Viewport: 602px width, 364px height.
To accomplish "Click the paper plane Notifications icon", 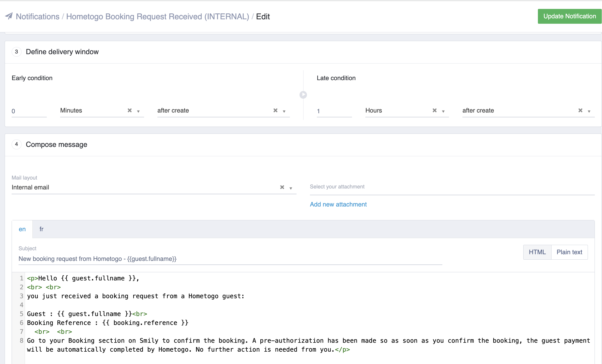I will (x=9, y=16).
